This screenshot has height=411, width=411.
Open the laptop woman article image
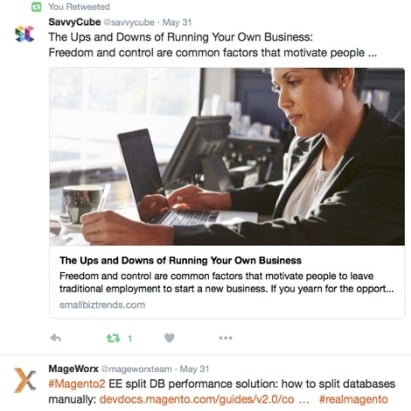coord(227,156)
